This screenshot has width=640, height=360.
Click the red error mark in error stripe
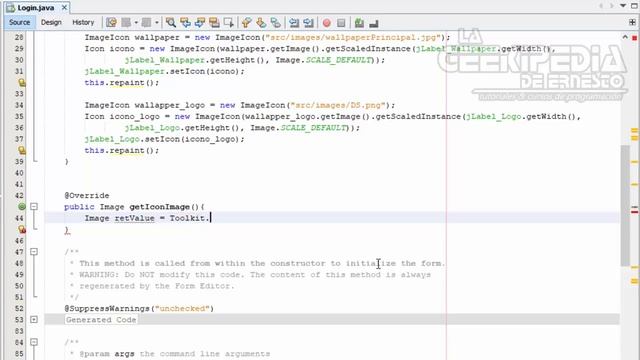[x=634, y=212]
